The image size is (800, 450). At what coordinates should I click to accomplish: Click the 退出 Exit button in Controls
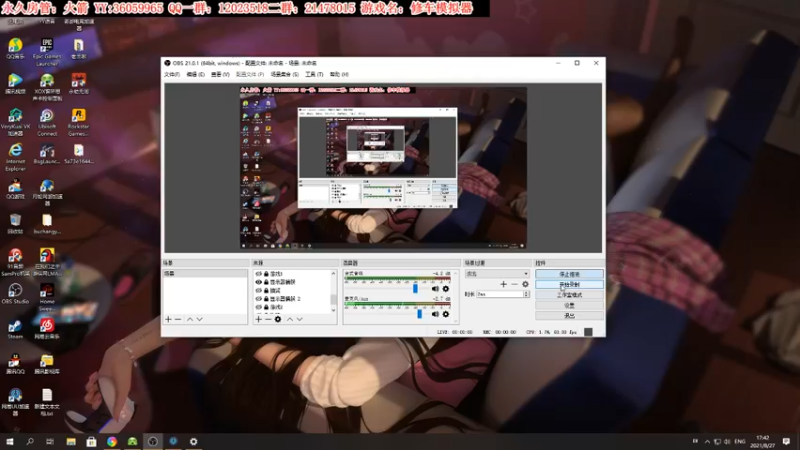pos(569,315)
